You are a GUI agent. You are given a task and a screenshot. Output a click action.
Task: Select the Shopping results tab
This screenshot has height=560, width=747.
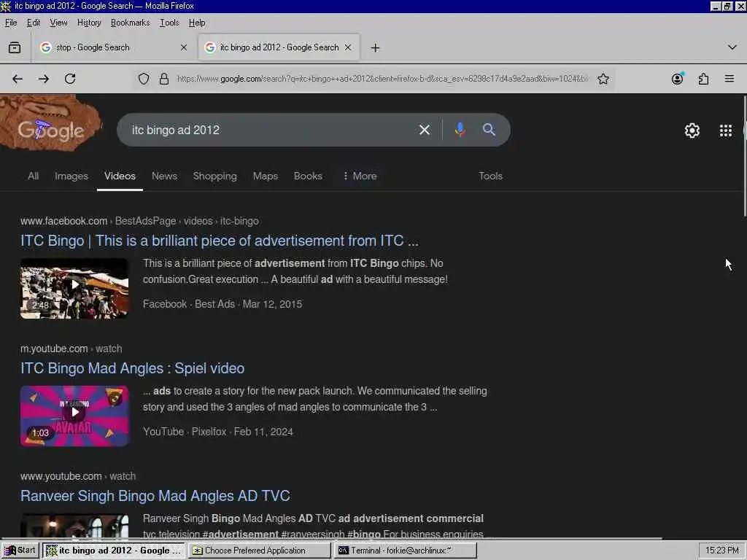pyautogui.click(x=215, y=176)
